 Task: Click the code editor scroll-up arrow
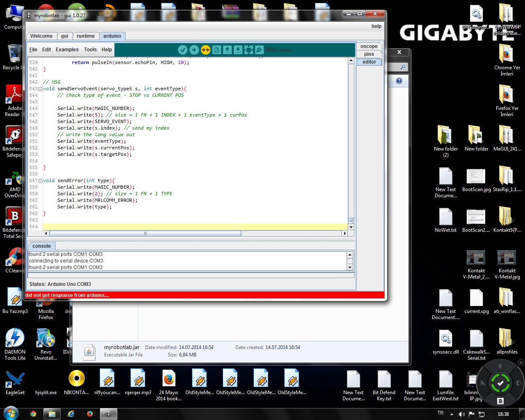tap(351, 61)
